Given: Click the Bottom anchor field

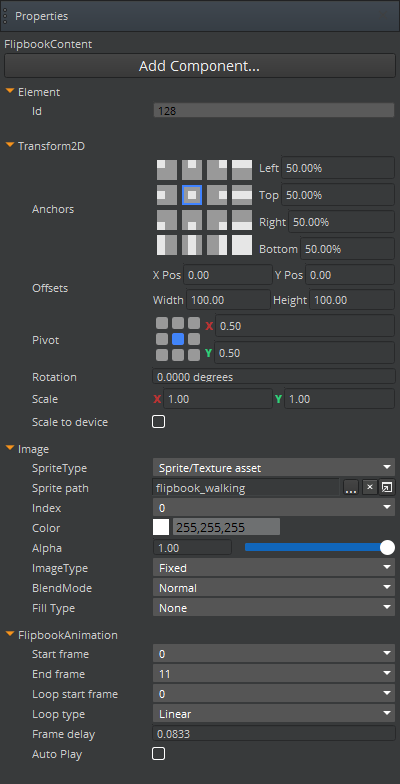Looking at the screenshot, I should (348, 249).
